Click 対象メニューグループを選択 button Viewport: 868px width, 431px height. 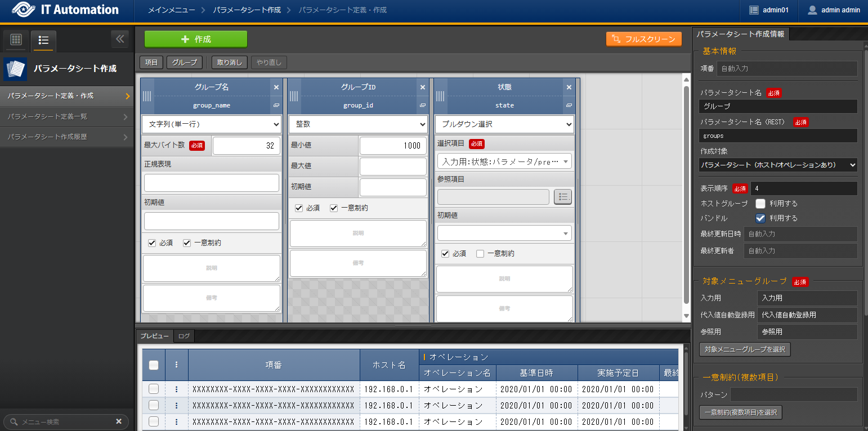pos(745,349)
